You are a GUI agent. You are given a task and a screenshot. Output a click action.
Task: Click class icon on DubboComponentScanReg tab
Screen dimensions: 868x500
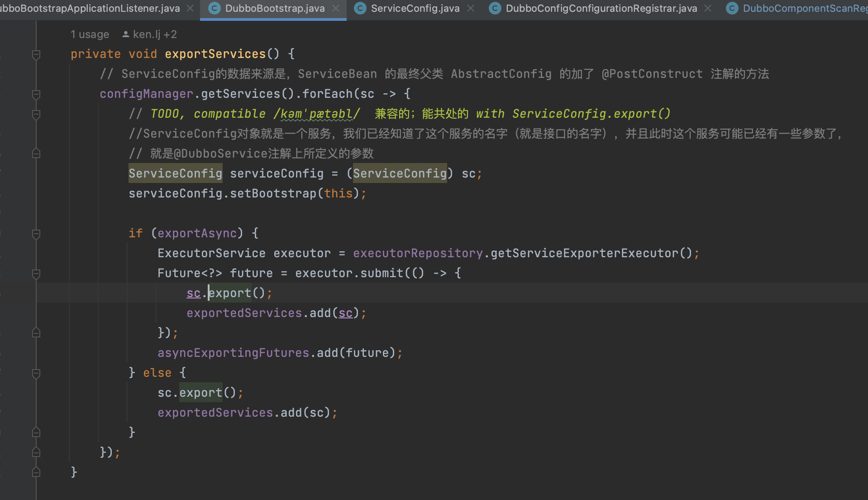click(732, 9)
